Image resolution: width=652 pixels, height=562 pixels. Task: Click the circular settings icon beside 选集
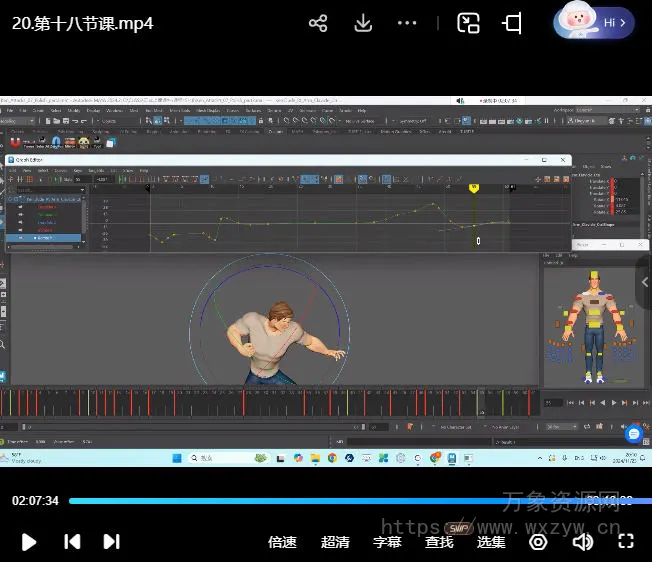coord(538,542)
